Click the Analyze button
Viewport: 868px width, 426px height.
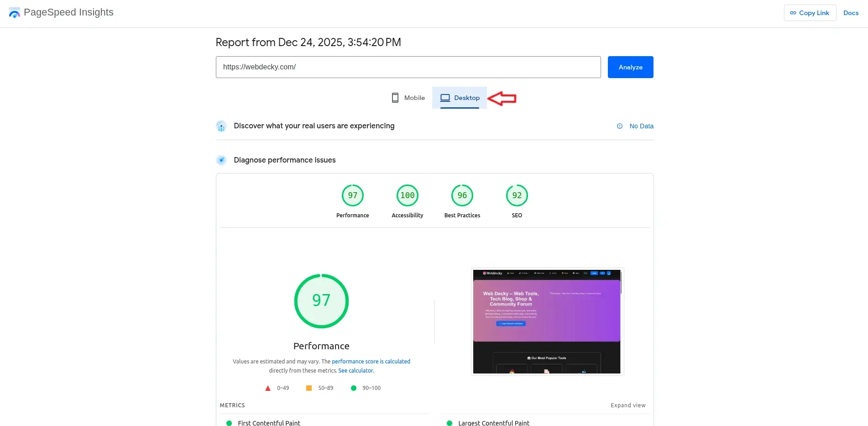point(630,67)
